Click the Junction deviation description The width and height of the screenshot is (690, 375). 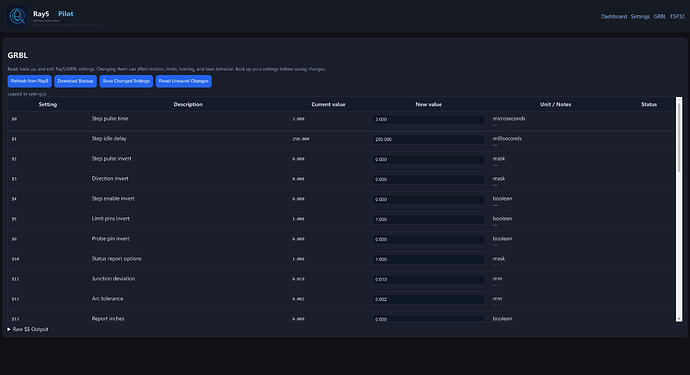click(113, 279)
